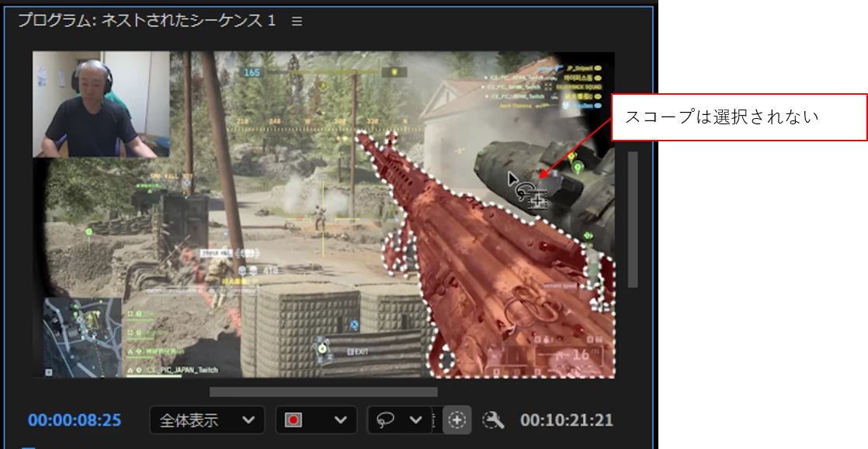Click the horizontal scrollbar below the video

[x=323, y=392]
